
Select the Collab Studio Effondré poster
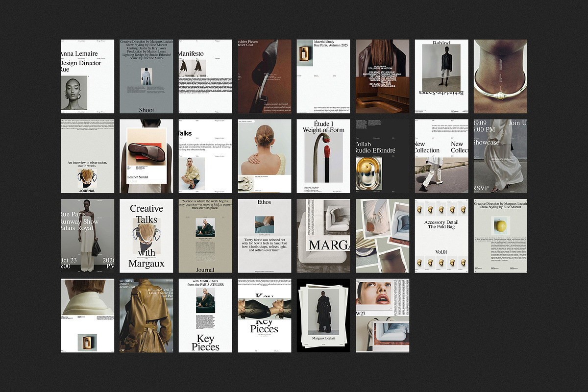(382, 156)
